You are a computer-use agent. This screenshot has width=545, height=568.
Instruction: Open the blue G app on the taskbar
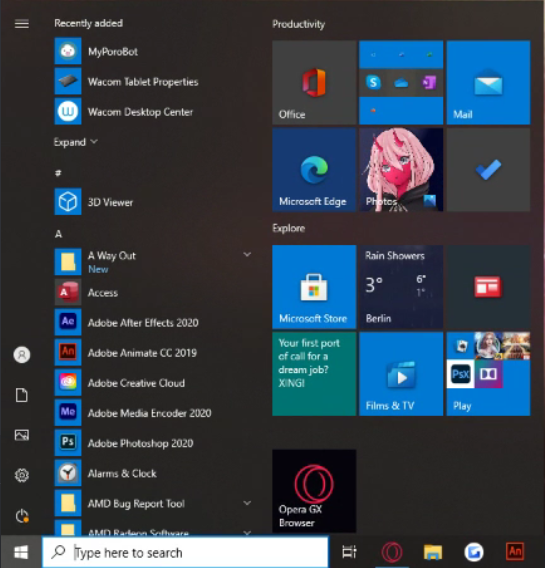(x=474, y=552)
